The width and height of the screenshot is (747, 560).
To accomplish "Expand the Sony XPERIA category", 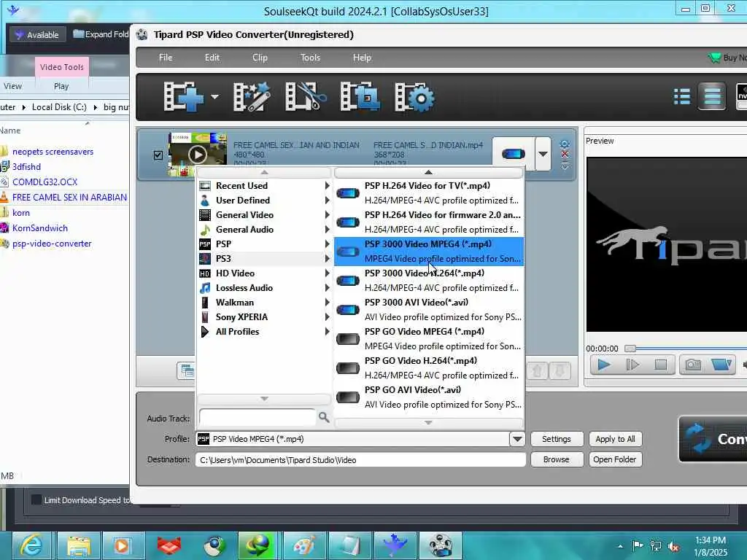I will click(x=264, y=317).
